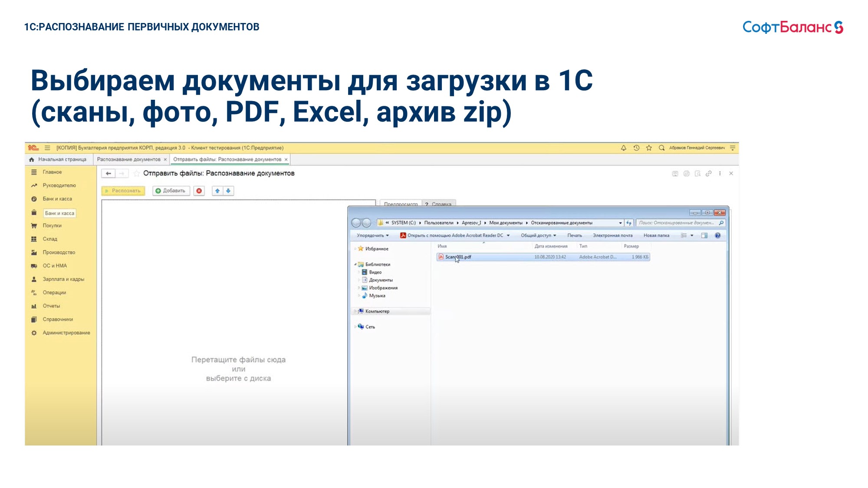Click the red delete file button

(199, 191)
